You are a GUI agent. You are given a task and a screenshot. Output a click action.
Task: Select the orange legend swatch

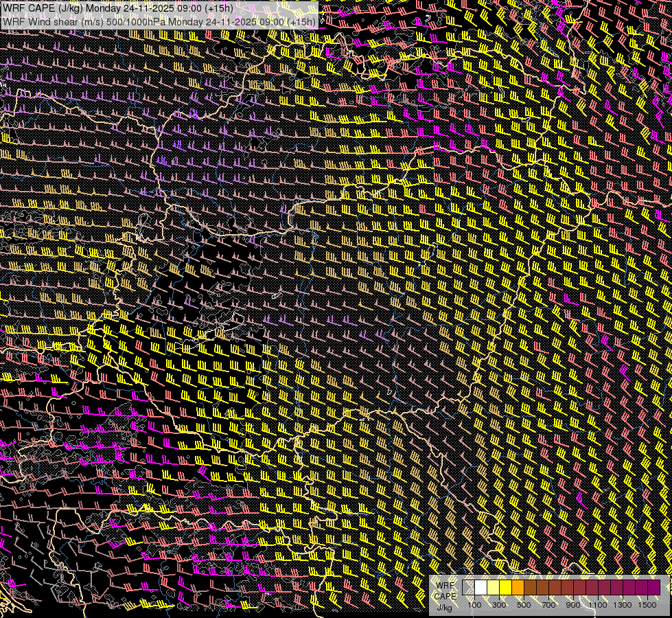point(518,587)
